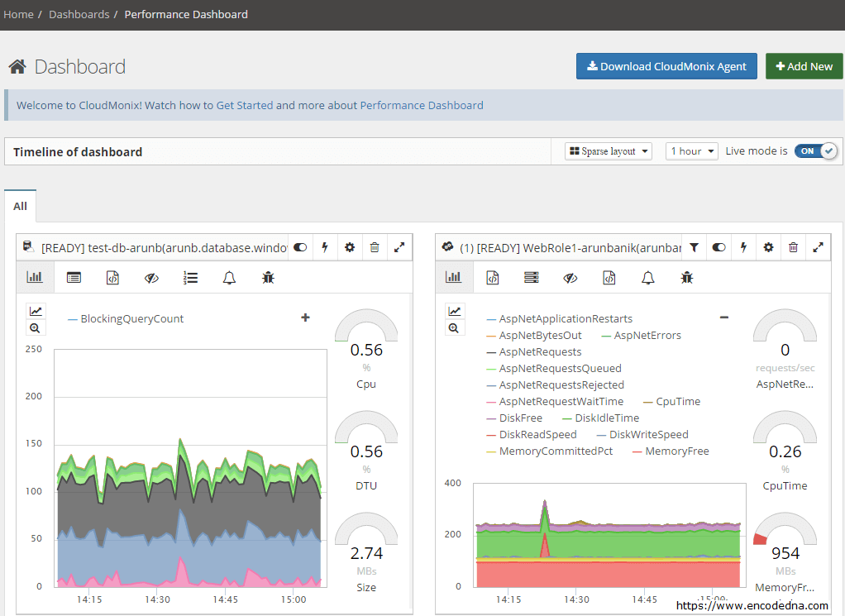The image size is (845, 616).
Task: Click MemoryFree gauge showing 954 MBs
Action: 785,553
